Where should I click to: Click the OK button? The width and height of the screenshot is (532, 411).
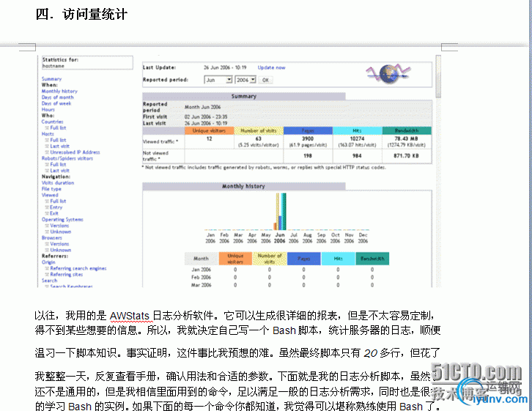(265, 80)
